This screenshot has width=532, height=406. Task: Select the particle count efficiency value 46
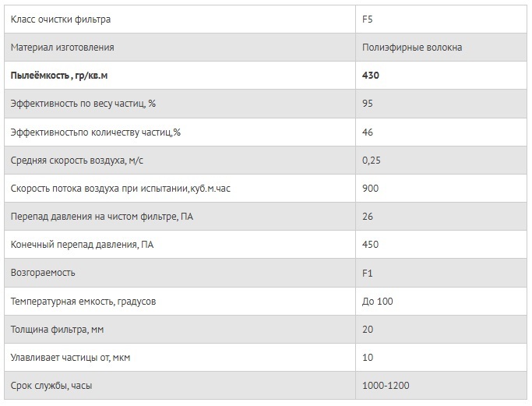[x=368, y=132]
